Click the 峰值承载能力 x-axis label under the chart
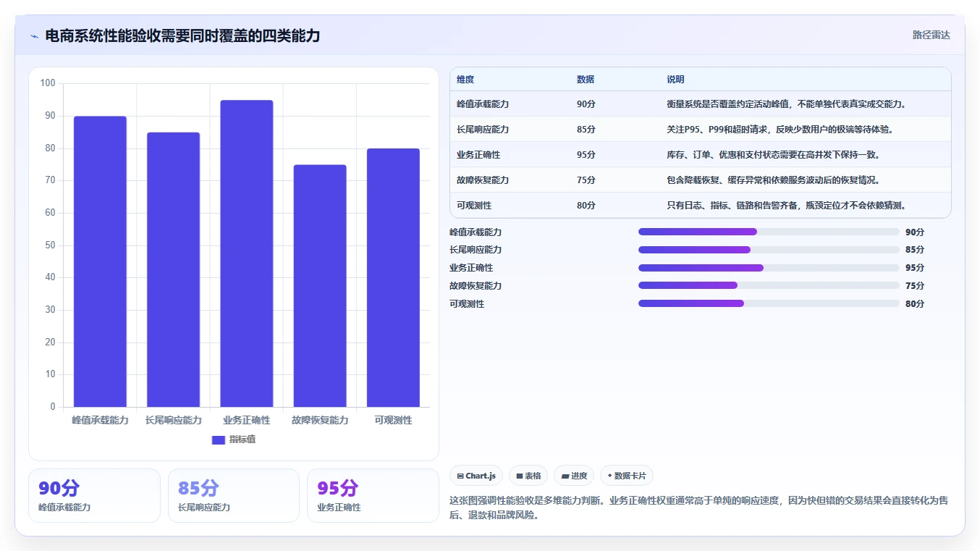Screen dimensions: 980x551 (x=100, y=420)
